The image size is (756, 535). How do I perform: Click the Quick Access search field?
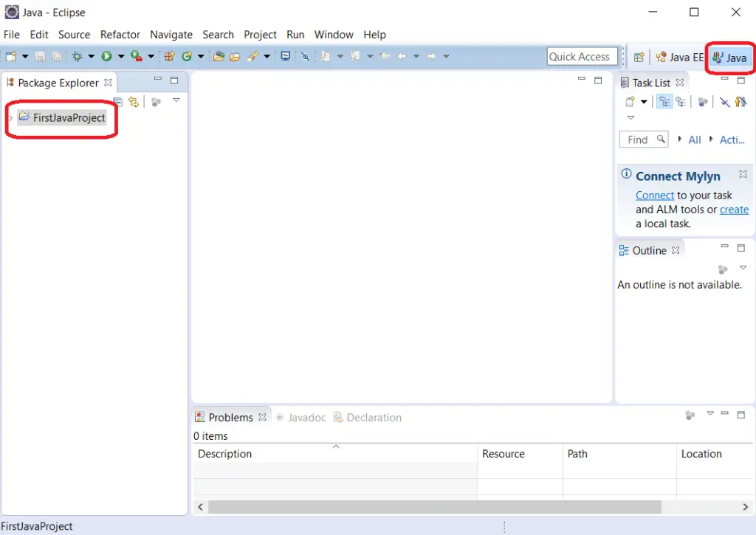point(583,56)
